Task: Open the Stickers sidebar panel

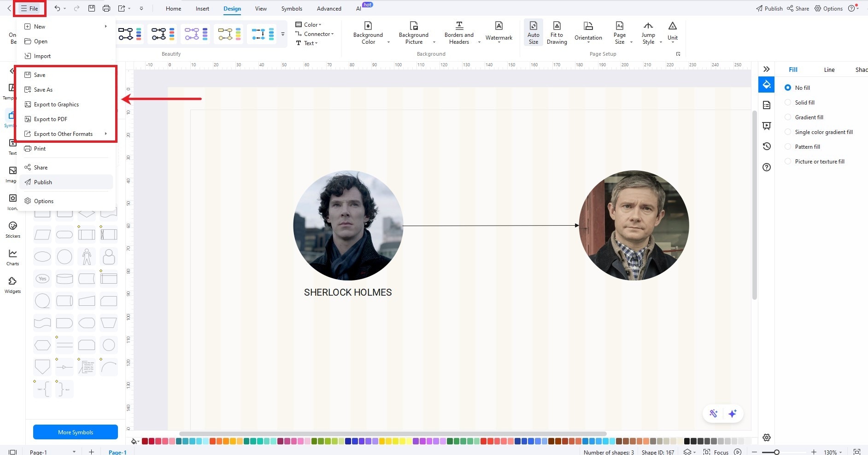Action: click(13, 229)
